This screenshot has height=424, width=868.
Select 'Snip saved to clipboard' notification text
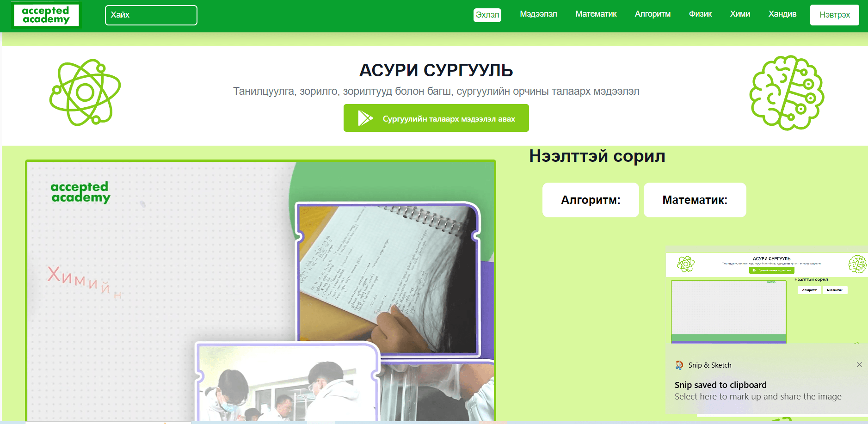720,385
